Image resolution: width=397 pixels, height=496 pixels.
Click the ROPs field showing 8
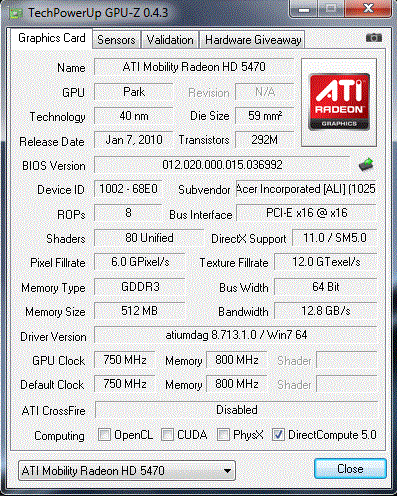coord(128,213)
